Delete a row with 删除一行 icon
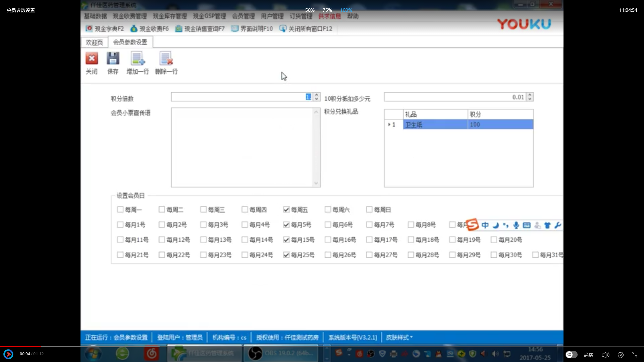This screenshot has width=644, height=362. coord(166,58)
